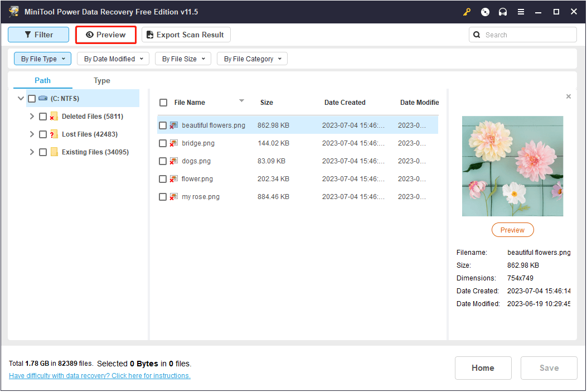Click the Lost Files folder icon

tap(54, 134)
